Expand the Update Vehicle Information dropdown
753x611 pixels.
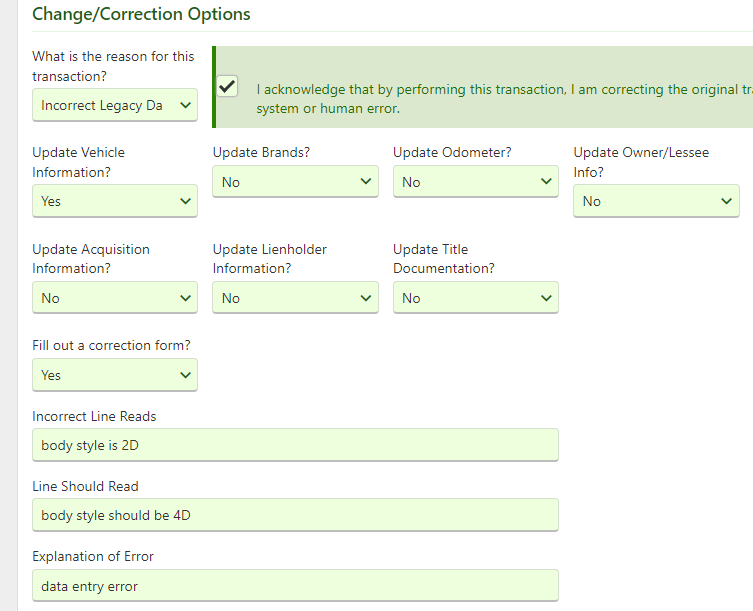click(x=114, y=201)
